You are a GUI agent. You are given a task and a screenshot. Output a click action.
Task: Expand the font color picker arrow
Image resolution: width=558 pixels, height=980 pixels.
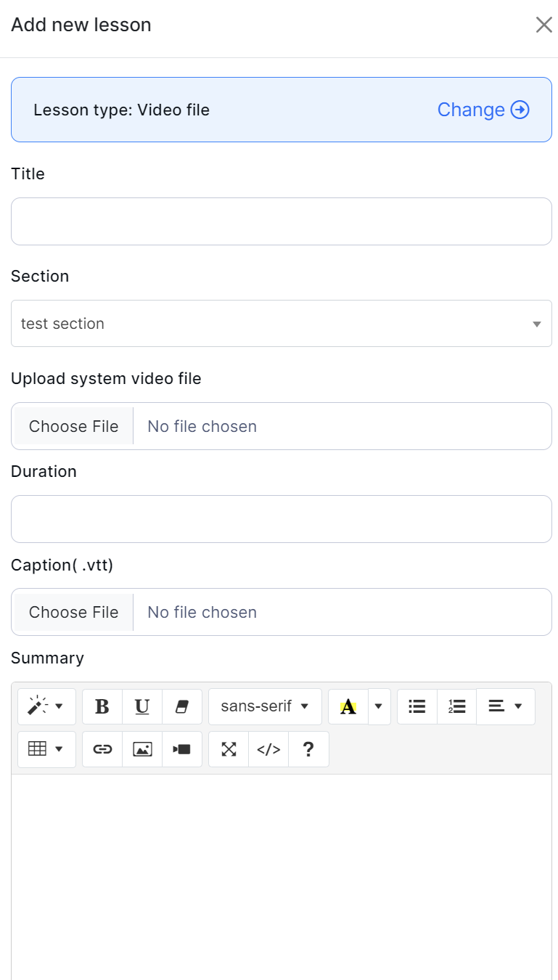pyautogui.click(x=379, y=706)
